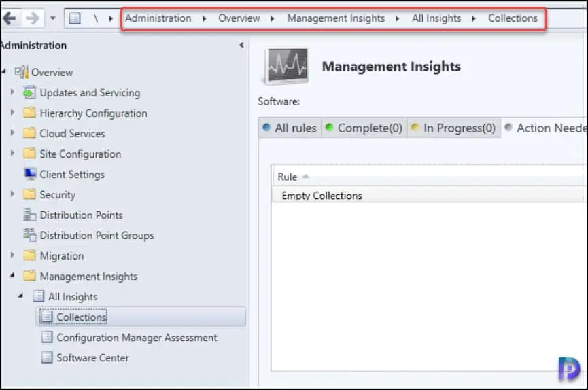Switch to the All rules tab
The image size is (588, 390).
[290, 128]
